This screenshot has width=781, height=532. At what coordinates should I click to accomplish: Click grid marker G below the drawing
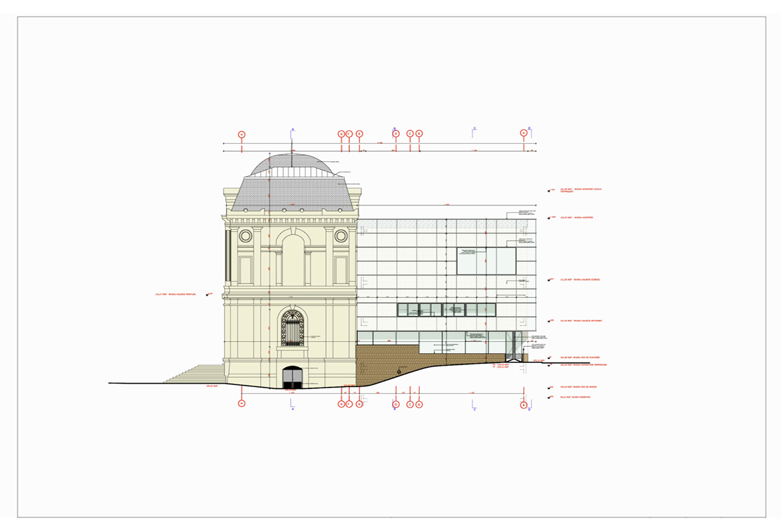pyautogui.click(x=341, y=404)
